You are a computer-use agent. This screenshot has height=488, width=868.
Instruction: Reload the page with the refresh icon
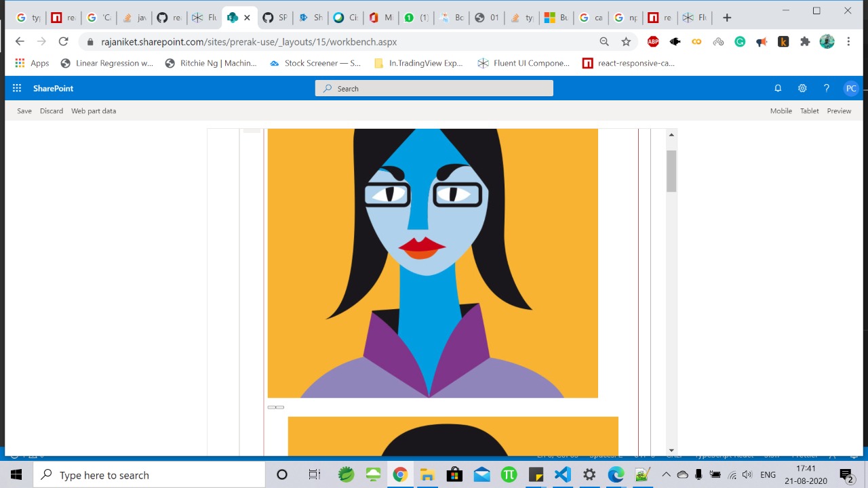pyautogui.click(x=63, y=41)
